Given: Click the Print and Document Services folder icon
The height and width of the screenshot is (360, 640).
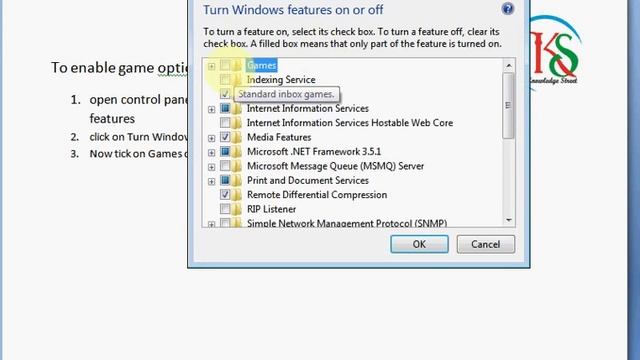Looking at the screenshot, I should [x=237, y=180].
